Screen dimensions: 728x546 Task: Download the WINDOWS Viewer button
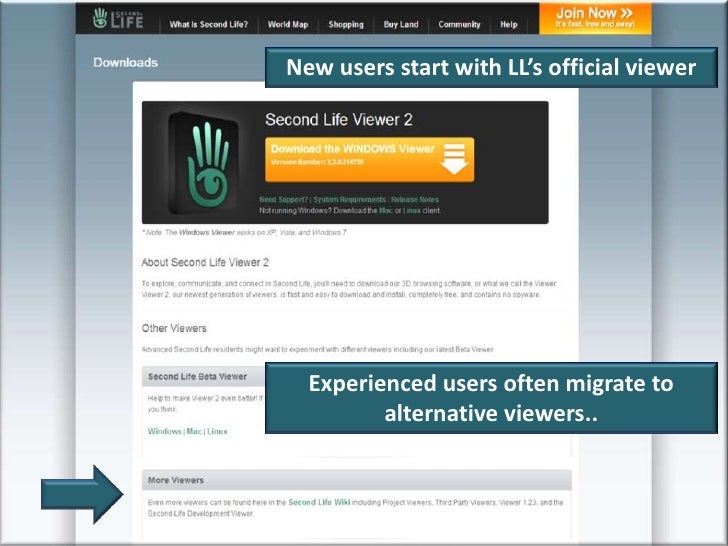tap(370, 159)
